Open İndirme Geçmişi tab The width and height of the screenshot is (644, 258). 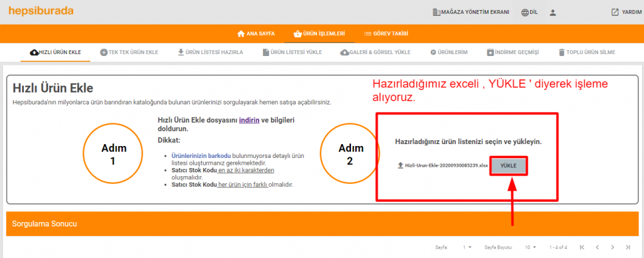[513, 52]
